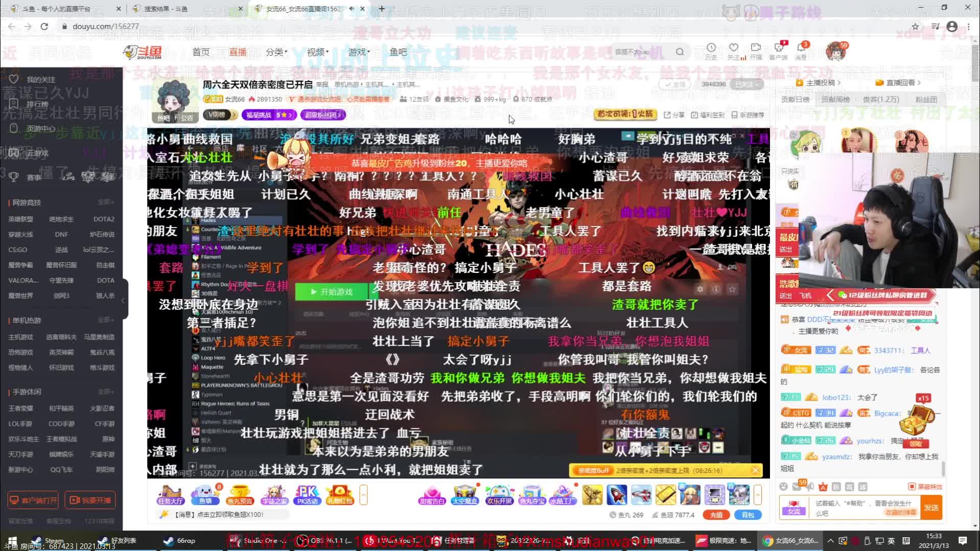The height and width of the screenshot is (551, 980).
Task: Click the red crown A danmaku style icon
Action: 823,487
